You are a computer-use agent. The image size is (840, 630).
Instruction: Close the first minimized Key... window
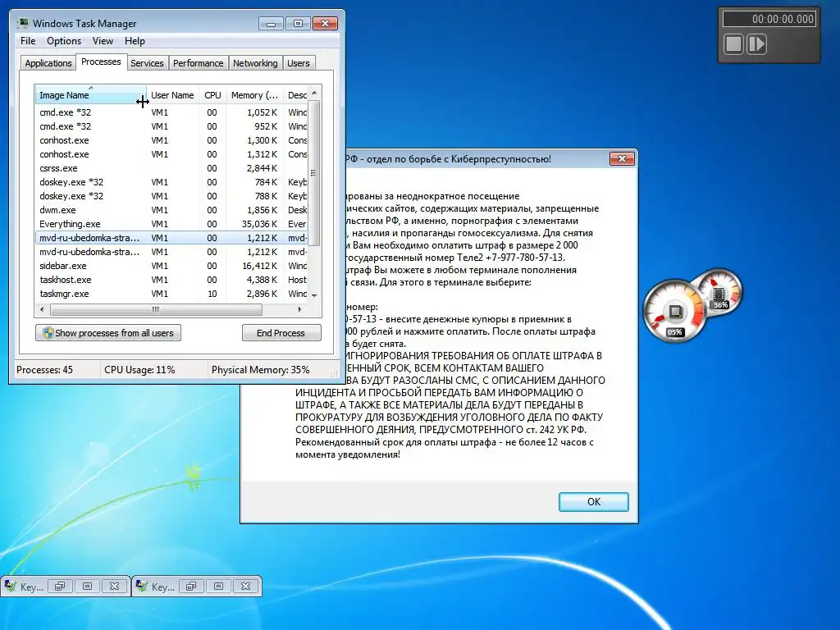coord(115,586)
